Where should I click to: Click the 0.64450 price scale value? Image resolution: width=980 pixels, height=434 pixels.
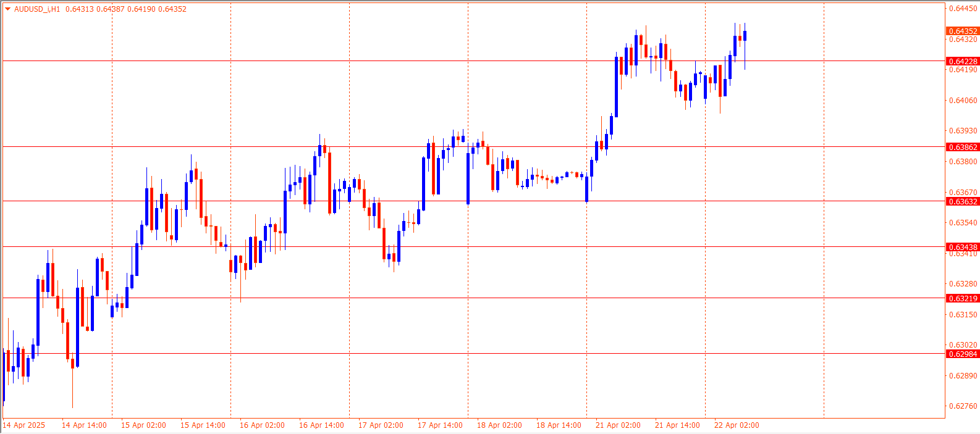(963, 9)
